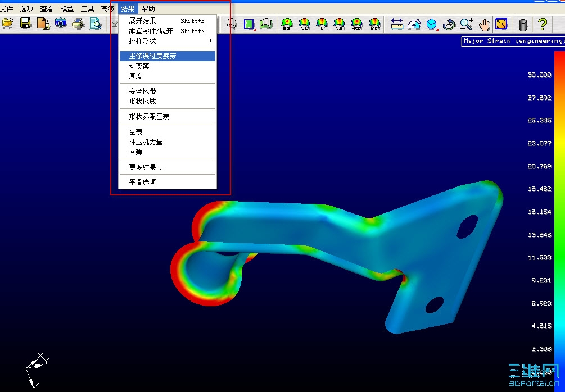Select 图表 menu entry
The width and height of the screenshot is (565, 392).
[168, 131]
